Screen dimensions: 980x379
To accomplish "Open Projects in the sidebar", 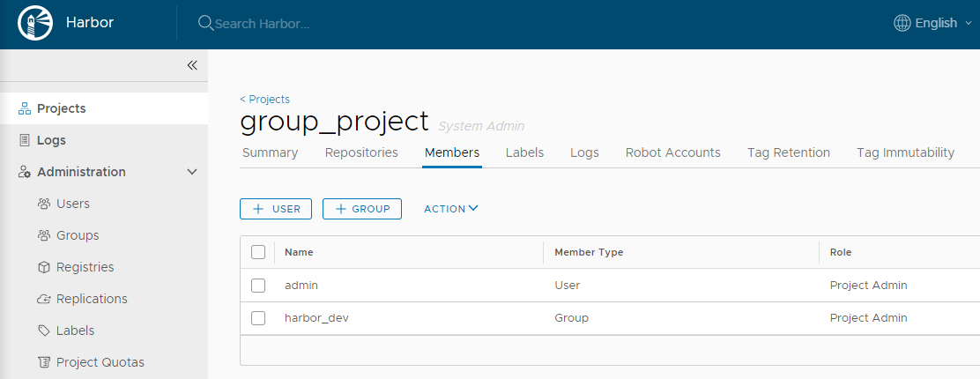I will (x=61, y=108).
